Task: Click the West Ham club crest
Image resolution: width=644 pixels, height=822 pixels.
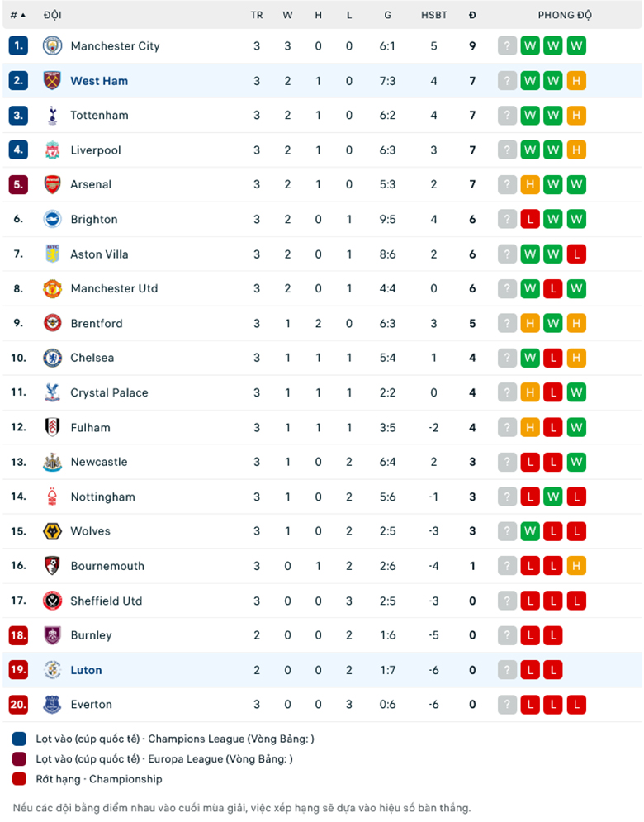Action: click(52, 81)
